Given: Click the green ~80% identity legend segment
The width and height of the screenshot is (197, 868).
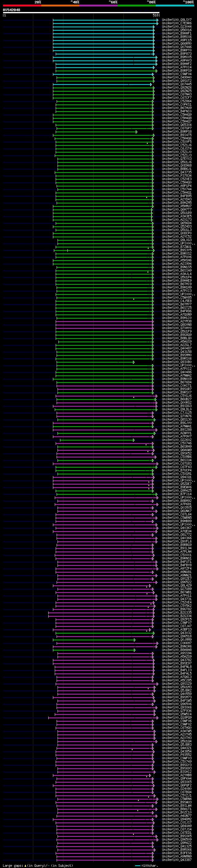Looking at the screenshot, I should [137, 6].
